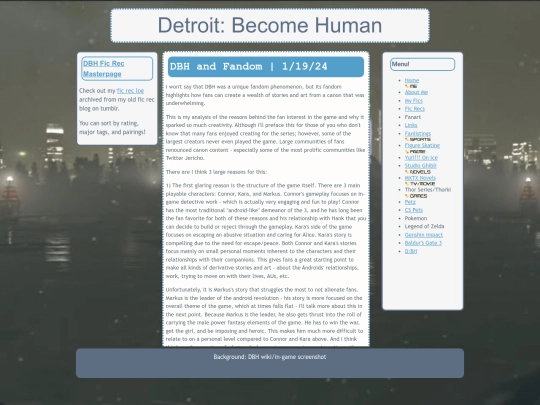This screenshot has width=540, height=405.
Task: Click the Thor Series/Thorki menu entry
Action: click(x=428, y=190)
